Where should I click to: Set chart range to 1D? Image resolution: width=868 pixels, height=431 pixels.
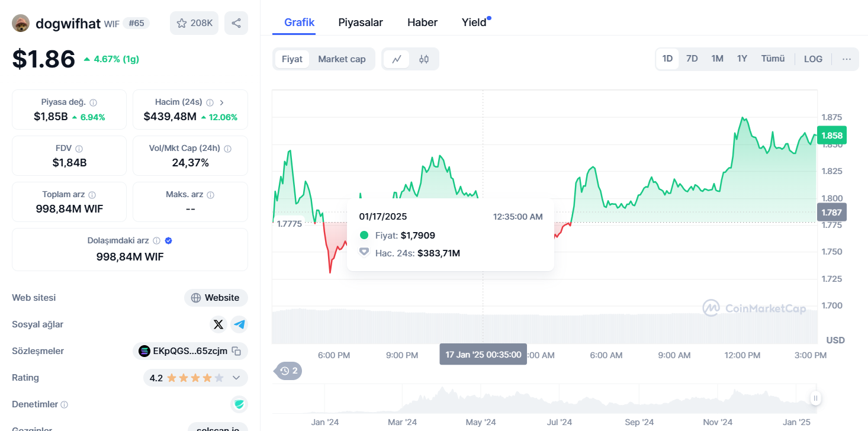point(667,59)
